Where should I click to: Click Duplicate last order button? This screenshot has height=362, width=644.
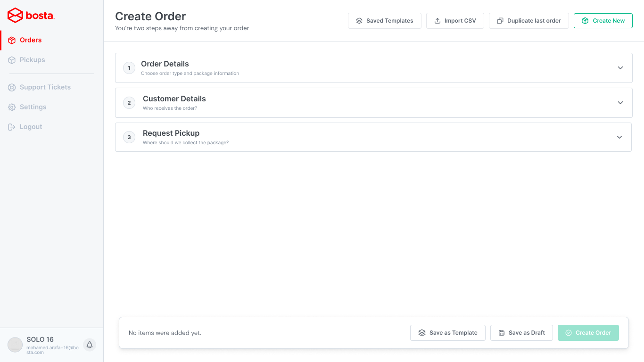[x=529, y=21]
